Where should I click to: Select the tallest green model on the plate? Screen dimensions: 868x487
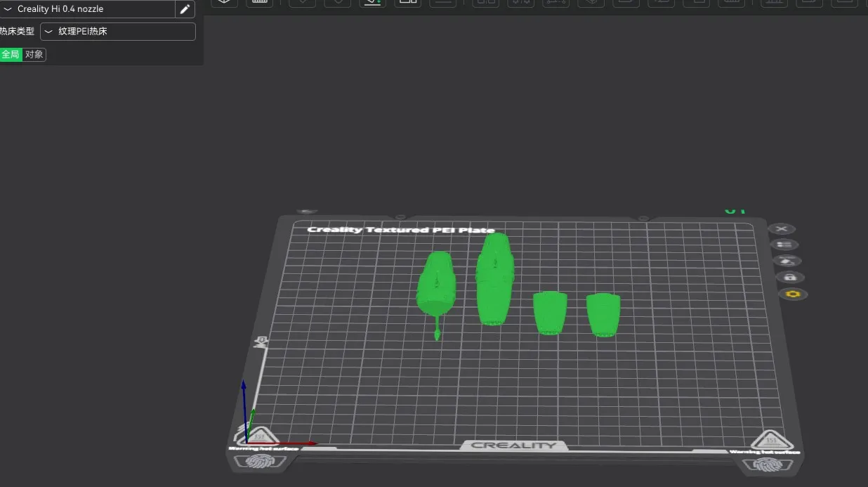click(495, 279)
